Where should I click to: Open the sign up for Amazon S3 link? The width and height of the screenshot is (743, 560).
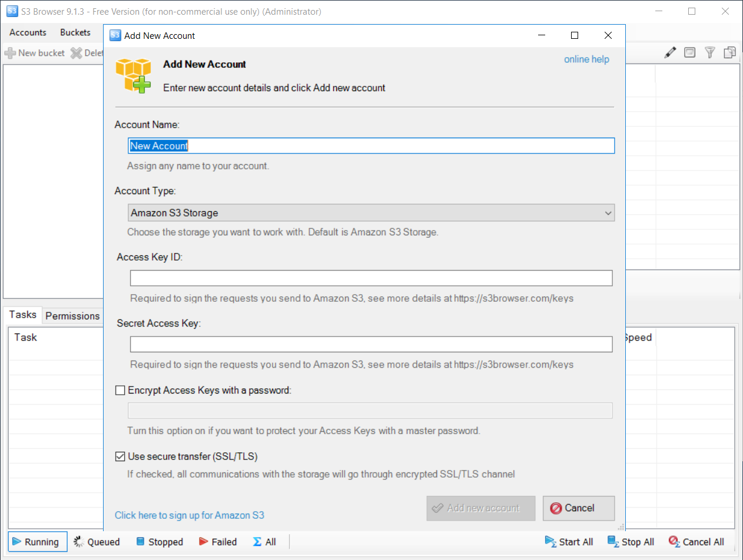coord(190,515)
